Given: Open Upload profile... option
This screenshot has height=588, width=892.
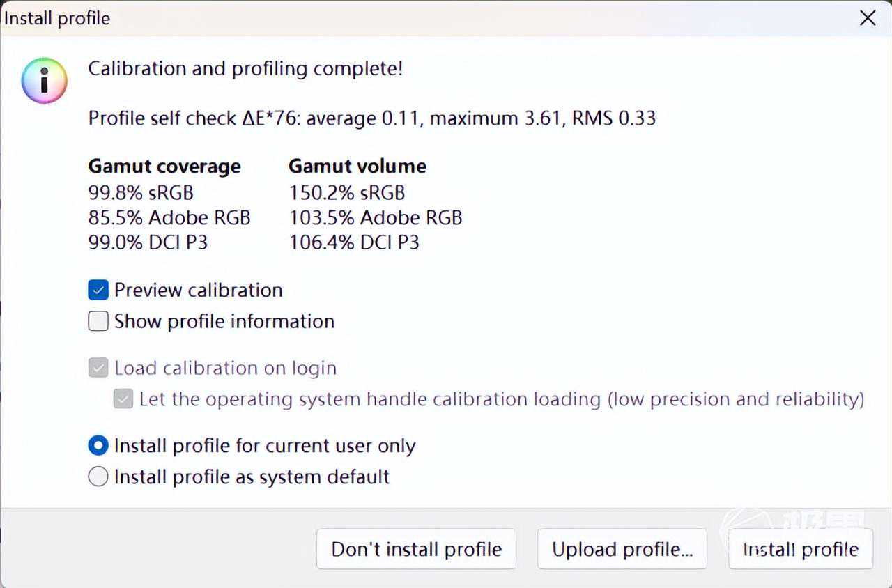Looking at the screenshot, I should [x=622, y=549].
